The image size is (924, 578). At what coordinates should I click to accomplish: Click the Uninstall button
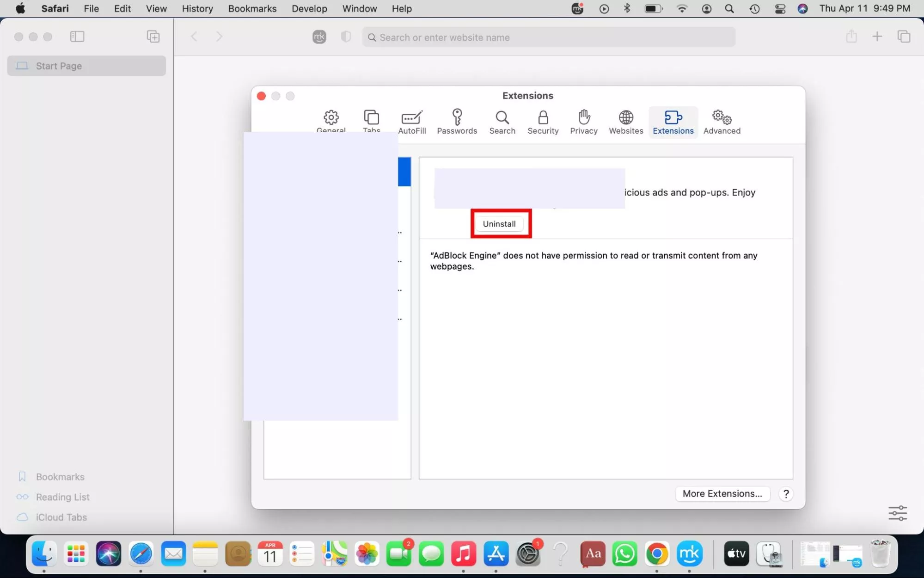click(499, 224)
